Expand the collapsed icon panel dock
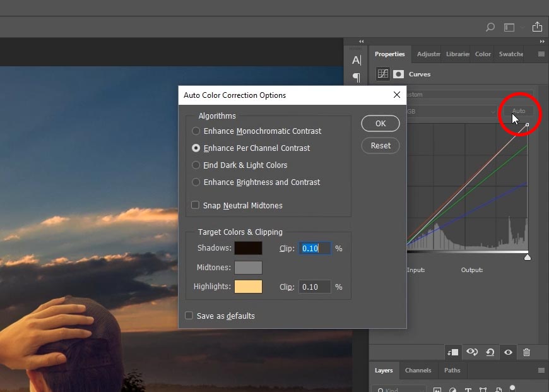 (x=362, y=41)
